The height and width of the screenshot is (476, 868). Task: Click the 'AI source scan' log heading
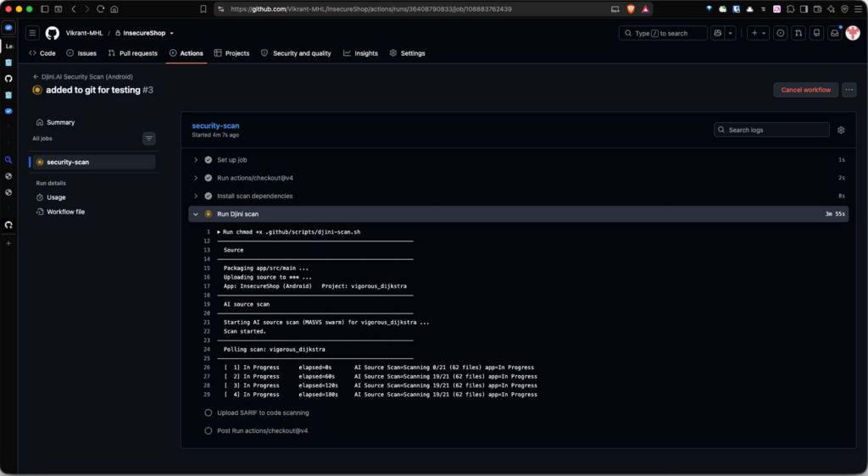(x=247, y=305)
